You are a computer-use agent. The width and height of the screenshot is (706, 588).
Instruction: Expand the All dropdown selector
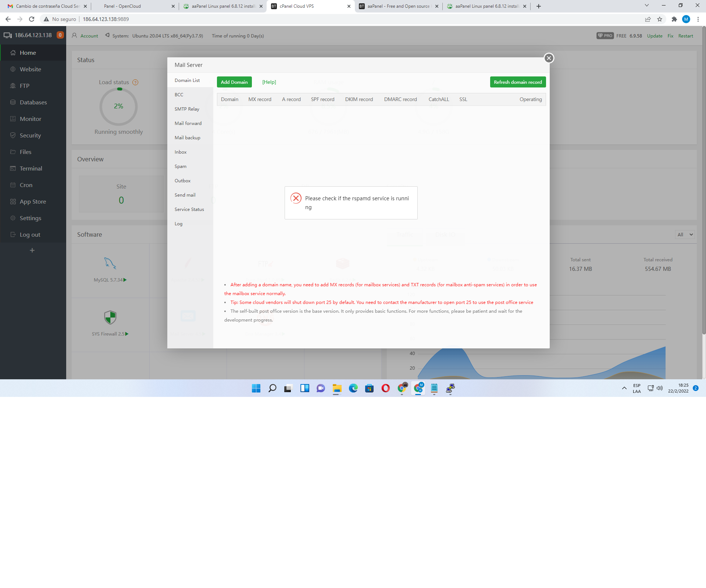click(x=685, y=234)
